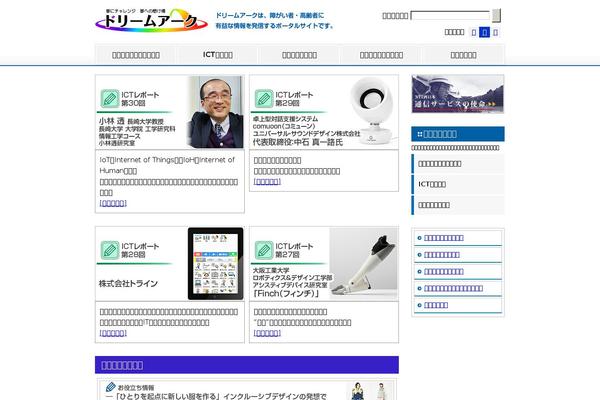The image size is (600, 400).
Task: Click the ICTレポート 第27回 heading
Action: point(294,250)
